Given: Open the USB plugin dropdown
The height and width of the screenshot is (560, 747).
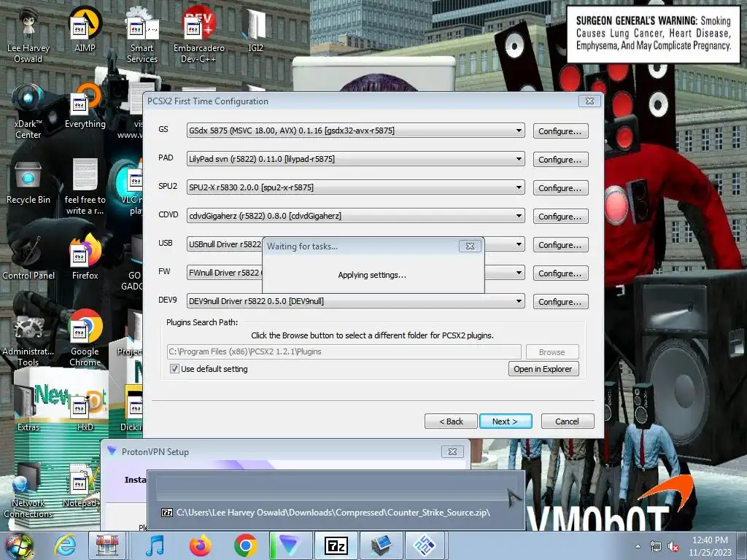Looking at the screenshot, I should (519, 245).
